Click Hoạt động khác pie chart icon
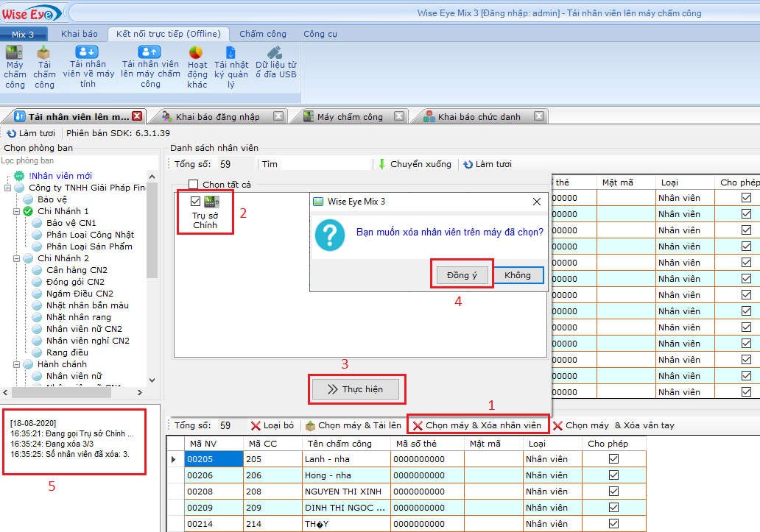 click(196, 53)
